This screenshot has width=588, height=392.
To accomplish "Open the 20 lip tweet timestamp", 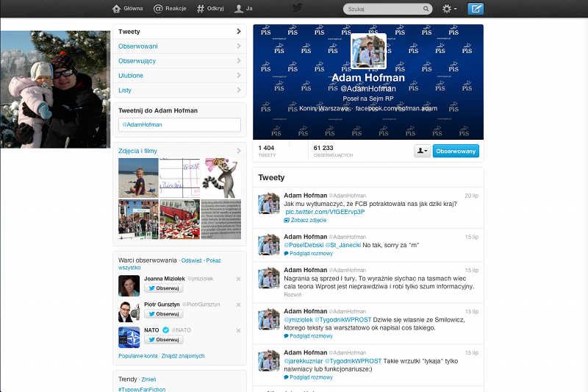I will point(471,196).
